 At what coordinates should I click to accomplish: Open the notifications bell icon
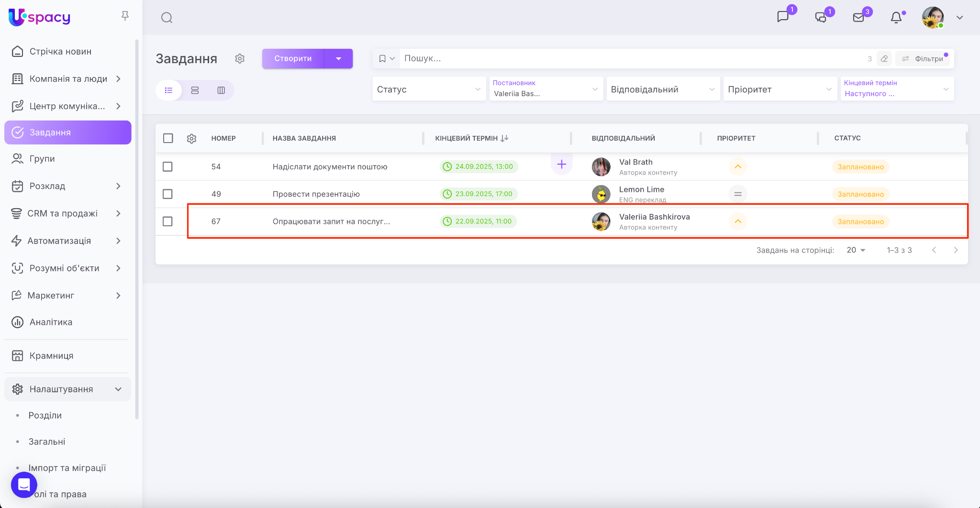(x=896, y=18)
